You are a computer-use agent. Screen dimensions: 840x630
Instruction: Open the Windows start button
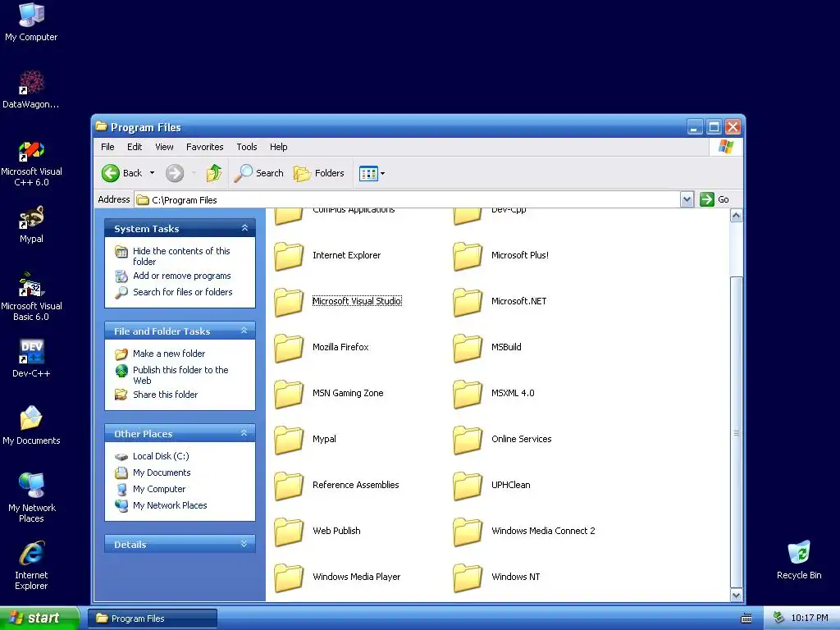pos(39,619)
